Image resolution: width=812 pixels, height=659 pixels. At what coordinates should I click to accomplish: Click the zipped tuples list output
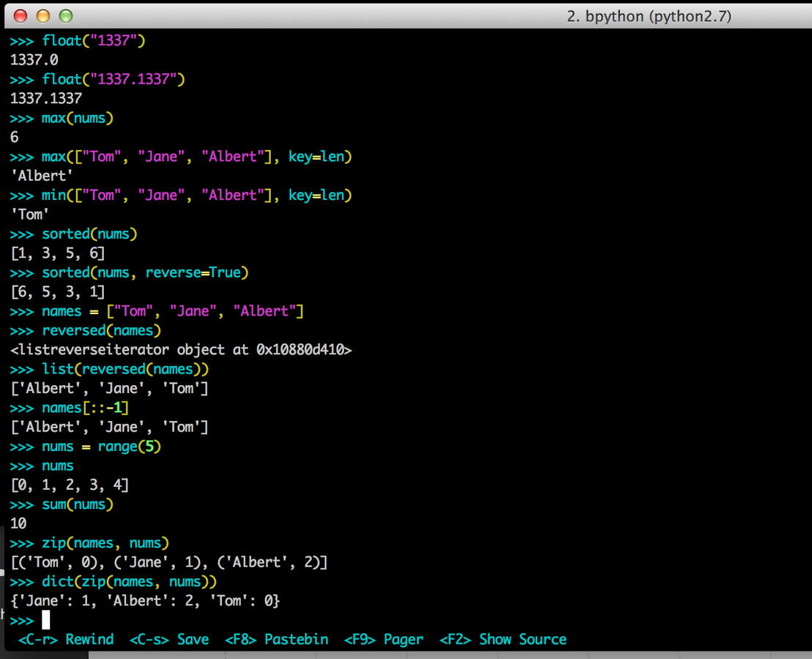coord(169,562)
